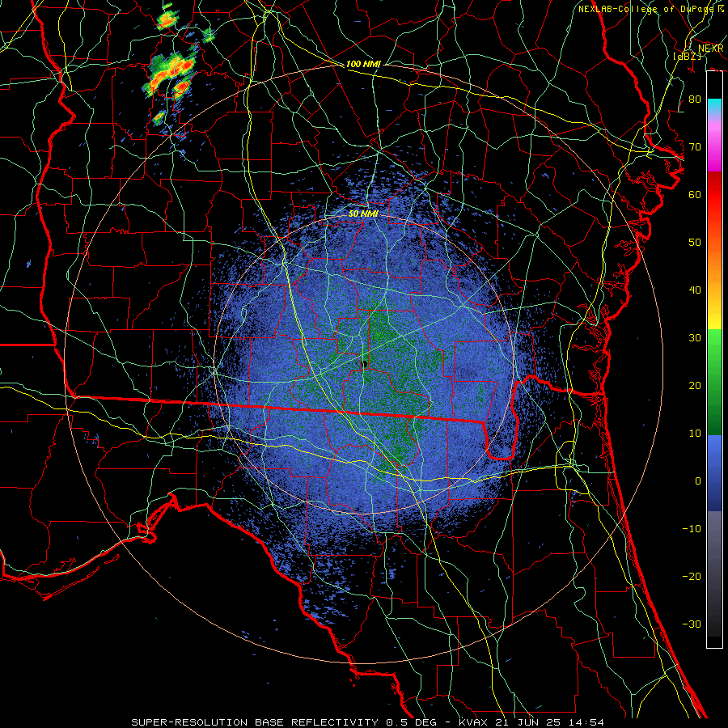Screen dimensions: 728x728
Task: Pick the orange segment of the color bar
Action: coord(714,265)
